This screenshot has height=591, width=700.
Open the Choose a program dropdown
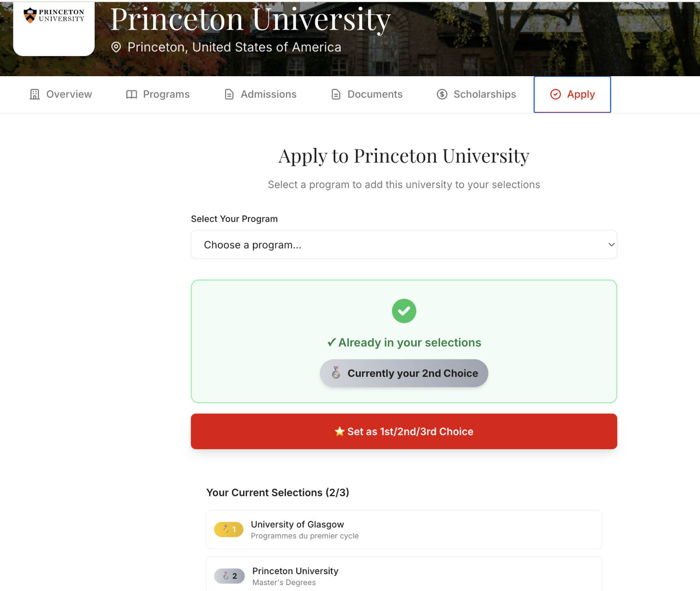tap(404, 245)
